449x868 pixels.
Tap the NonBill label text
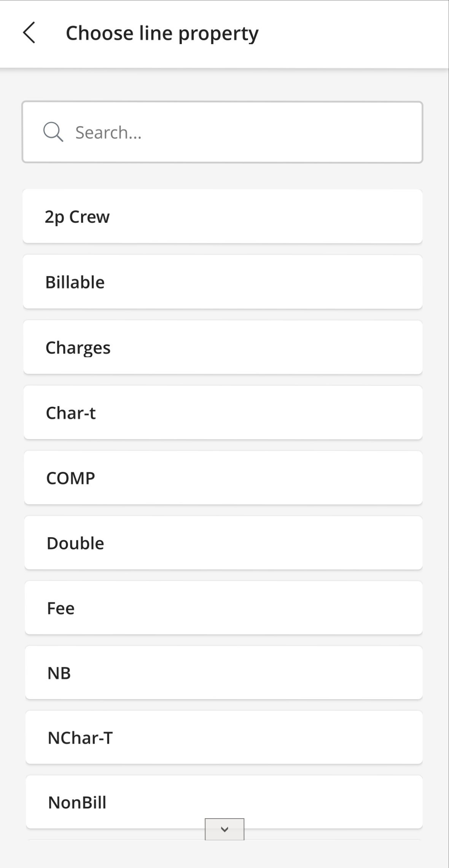pyautogui.click(x=77, y=802)
